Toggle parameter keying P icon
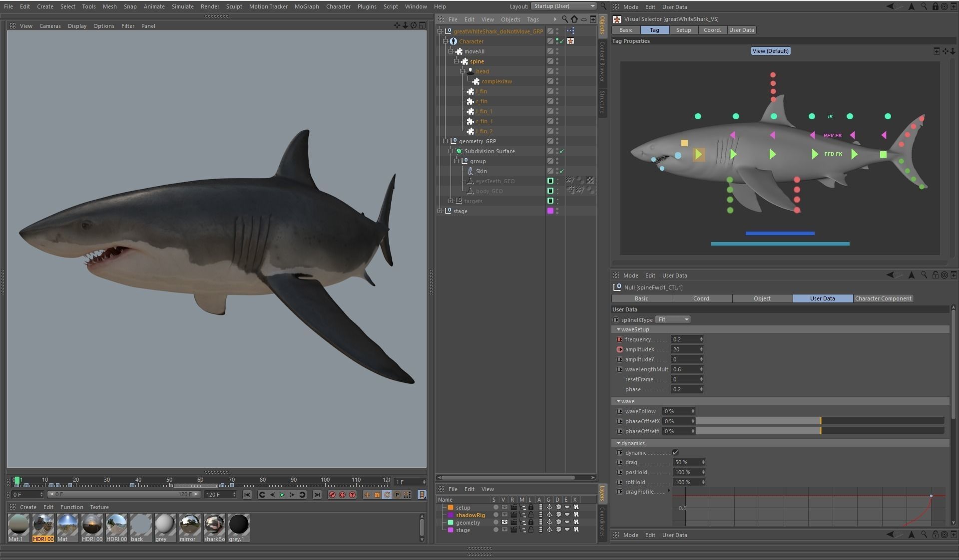Image resolution: width=959 pixels, height=560 pixels. [x=397, y=495]
